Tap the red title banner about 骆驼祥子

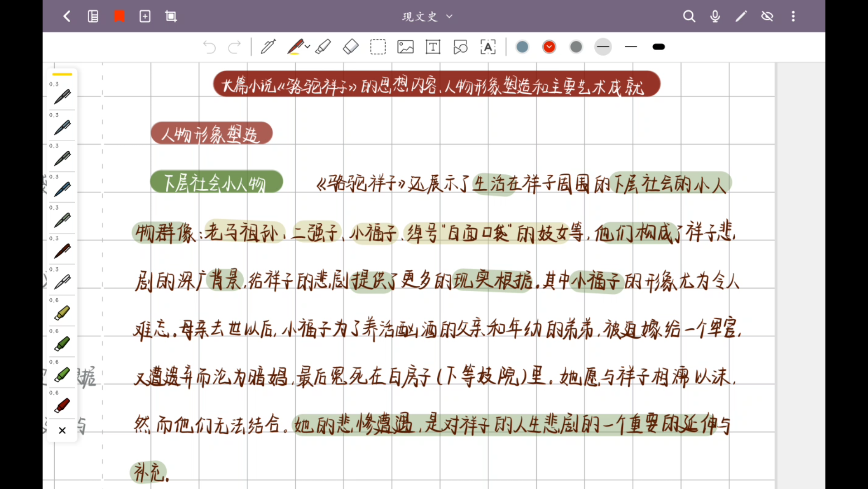(437, 84)
